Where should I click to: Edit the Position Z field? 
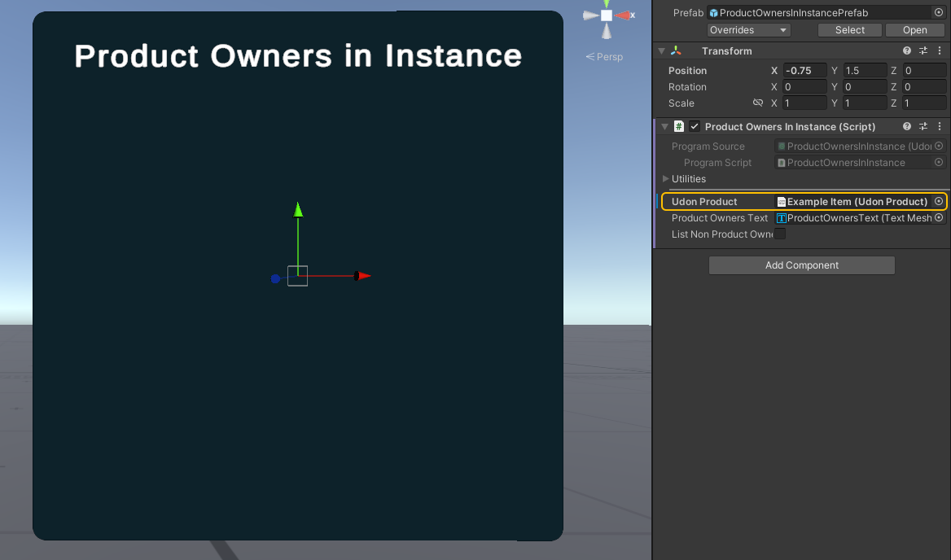923,70
